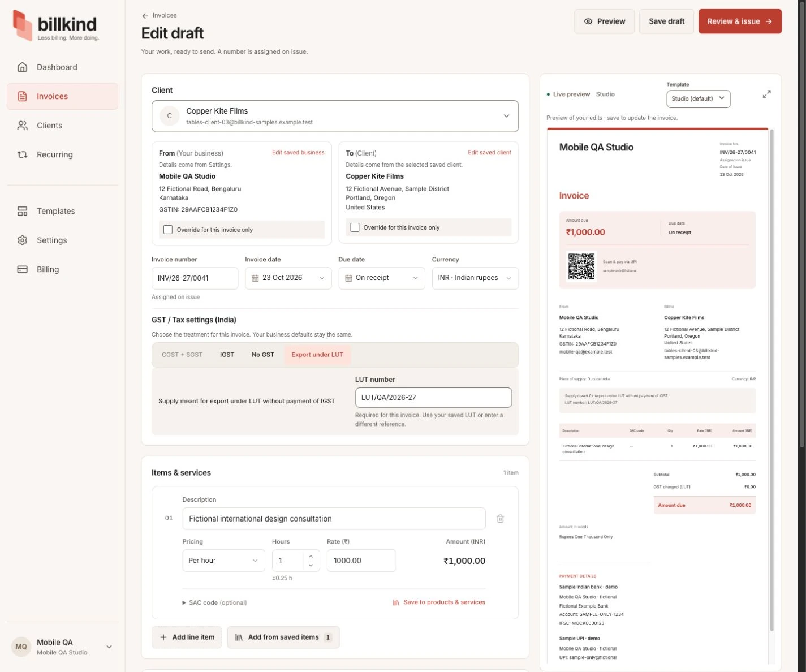
Task: Select the CGST + SGST tax tab
Action: [x=182, y=355]
